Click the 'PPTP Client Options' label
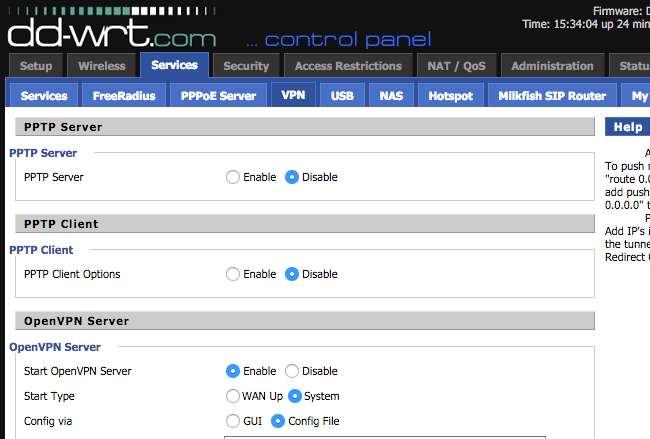The height and width of the screenshot is (439, 650). 72,274
